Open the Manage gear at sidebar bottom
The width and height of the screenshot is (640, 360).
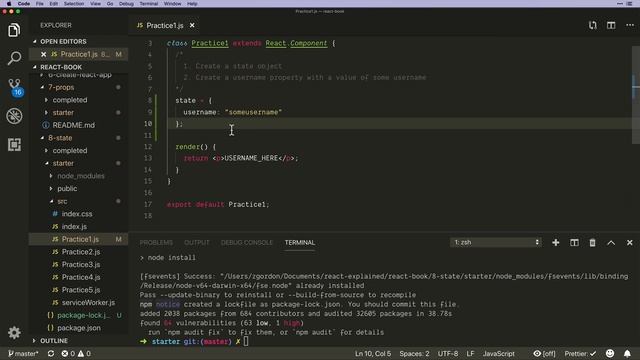[x=14, y=333]
